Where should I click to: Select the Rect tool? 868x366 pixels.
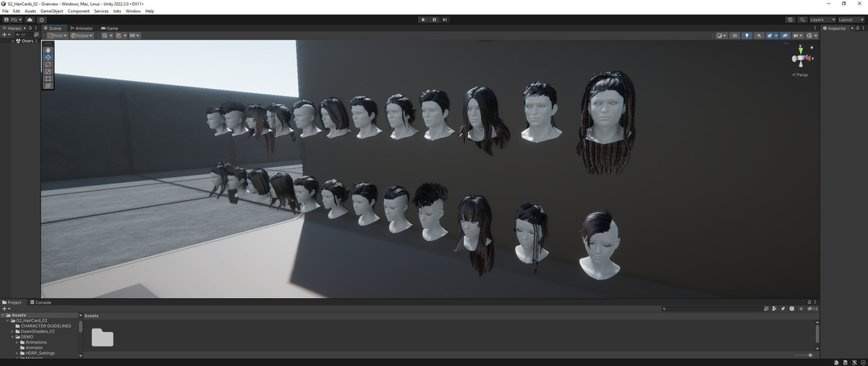tap(48, 78)
